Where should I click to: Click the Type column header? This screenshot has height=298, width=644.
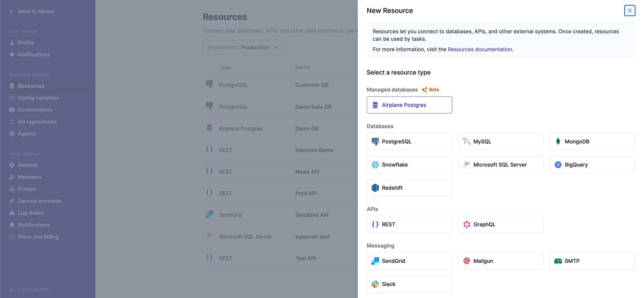(x=225, y=67)
